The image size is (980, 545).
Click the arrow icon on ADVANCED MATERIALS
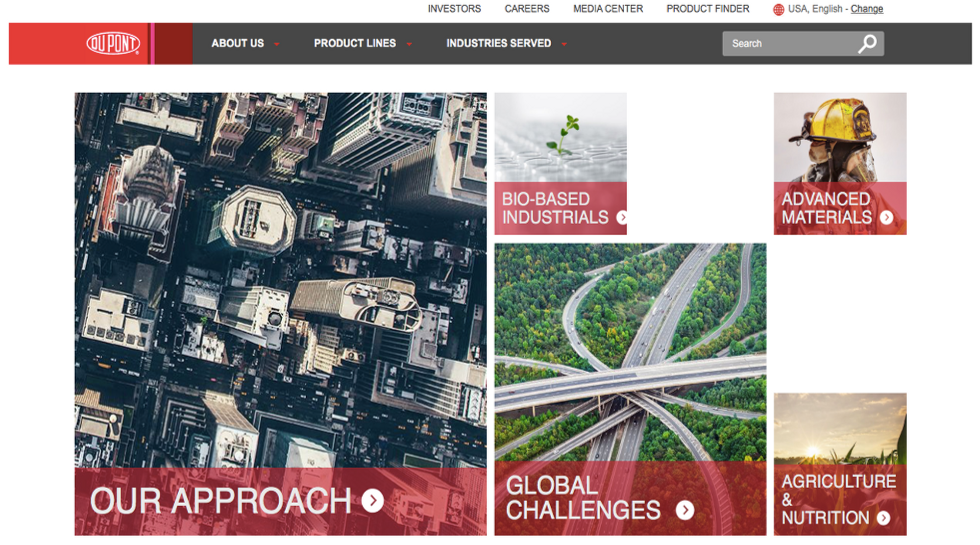click(887, 218)
